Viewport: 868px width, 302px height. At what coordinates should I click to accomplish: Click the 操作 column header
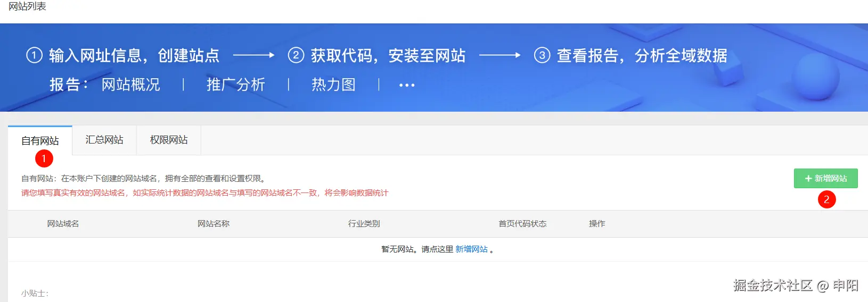point(597,224)
